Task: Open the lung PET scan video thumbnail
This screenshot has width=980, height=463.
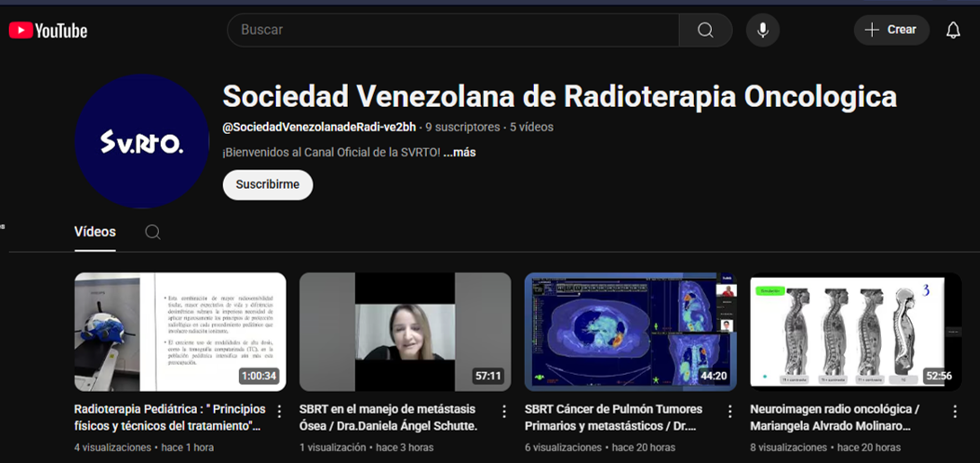Action: point(630,332)
